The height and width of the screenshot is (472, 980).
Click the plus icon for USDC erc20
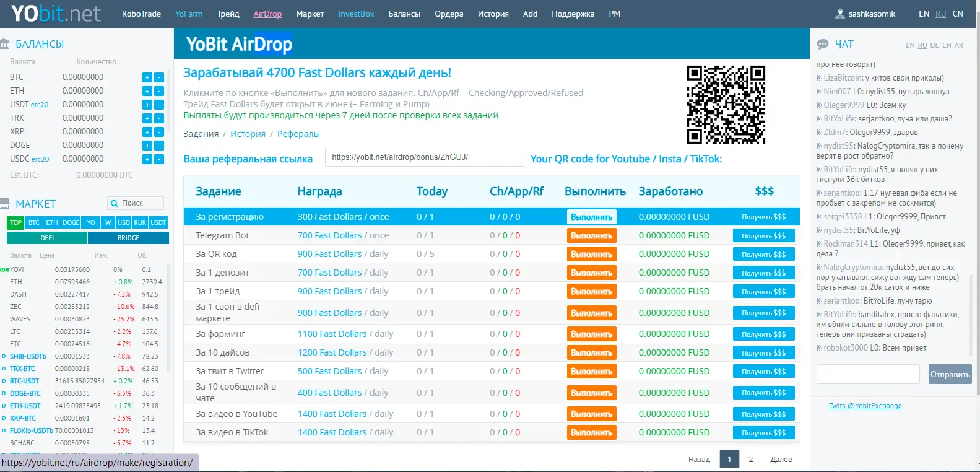click(x=147, y=159)
